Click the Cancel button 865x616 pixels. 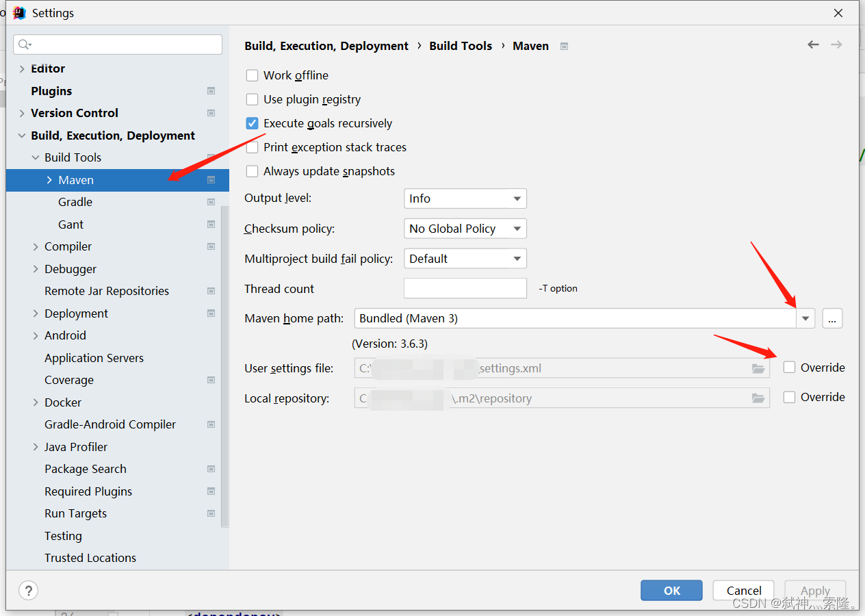coord(743,590)
